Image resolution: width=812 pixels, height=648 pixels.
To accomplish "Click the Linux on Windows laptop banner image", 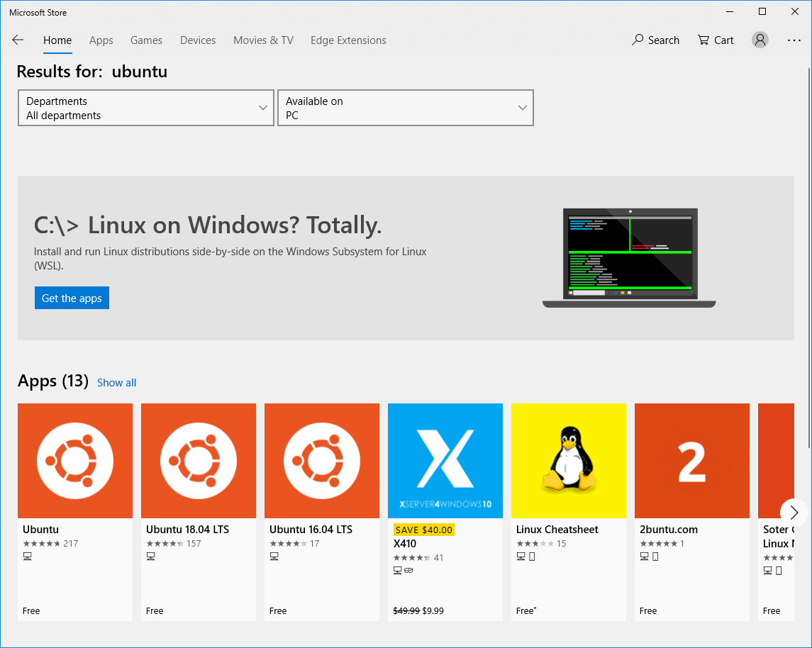I will click(x=629, y=257).
